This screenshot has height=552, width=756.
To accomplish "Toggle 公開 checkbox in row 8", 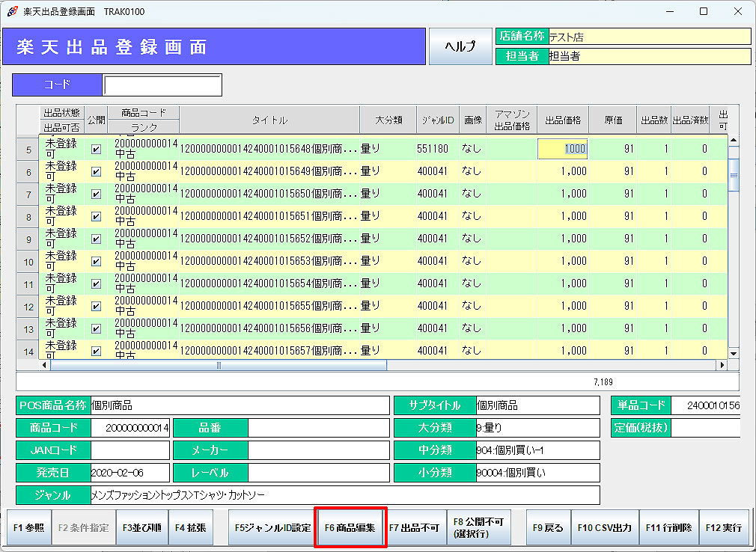I will 96,216.
